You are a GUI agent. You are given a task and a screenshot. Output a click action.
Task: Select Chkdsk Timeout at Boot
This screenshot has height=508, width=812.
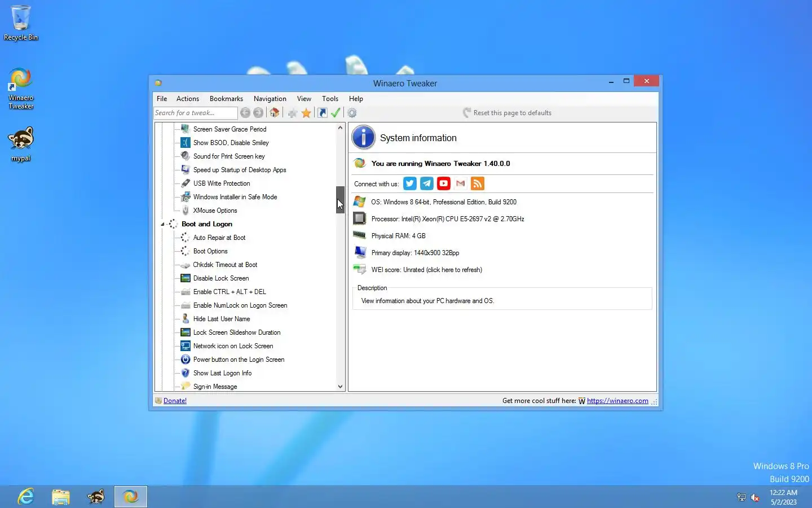tap(225, 265)
